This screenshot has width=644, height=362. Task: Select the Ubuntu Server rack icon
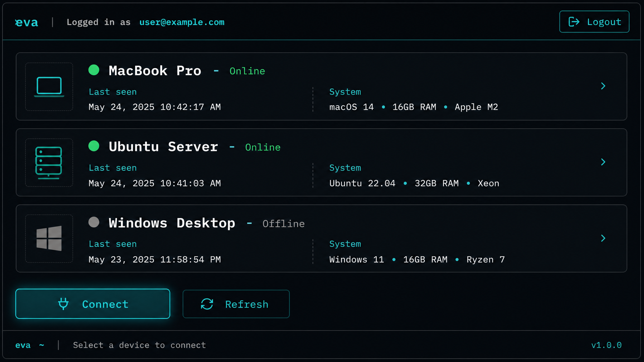click(x=48, y=163)
